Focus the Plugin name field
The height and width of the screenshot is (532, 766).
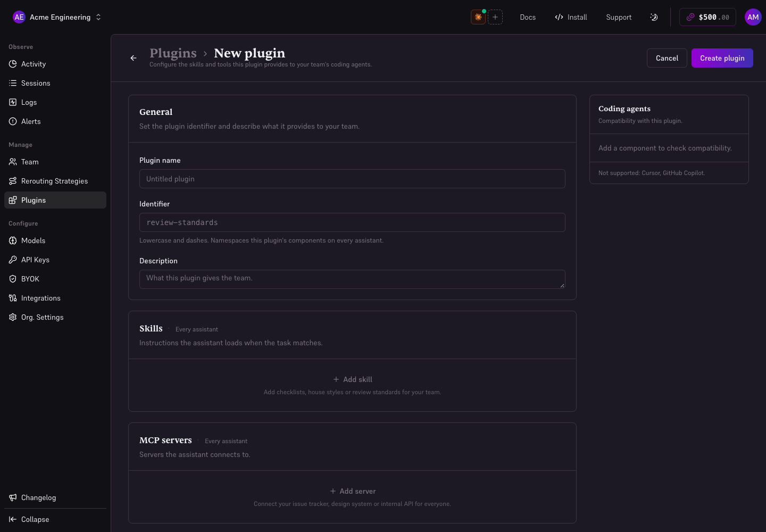352,179
